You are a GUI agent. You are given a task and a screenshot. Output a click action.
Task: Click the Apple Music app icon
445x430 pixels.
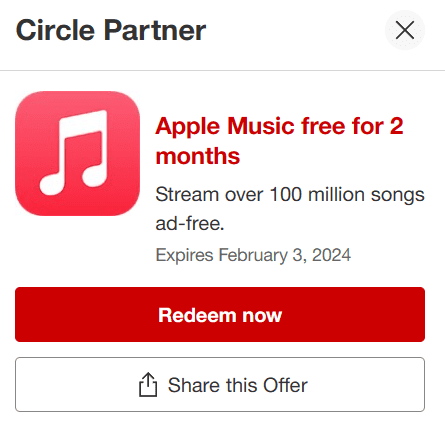(x=77, y=153)
